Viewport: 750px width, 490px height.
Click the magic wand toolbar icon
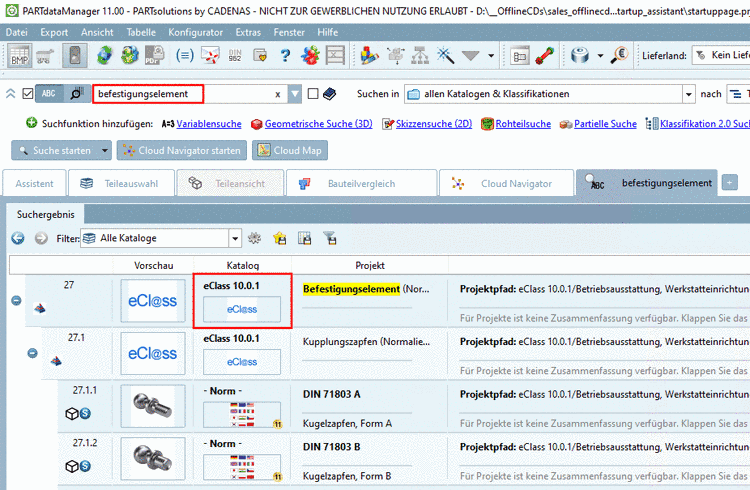click(x=445, y=55)
